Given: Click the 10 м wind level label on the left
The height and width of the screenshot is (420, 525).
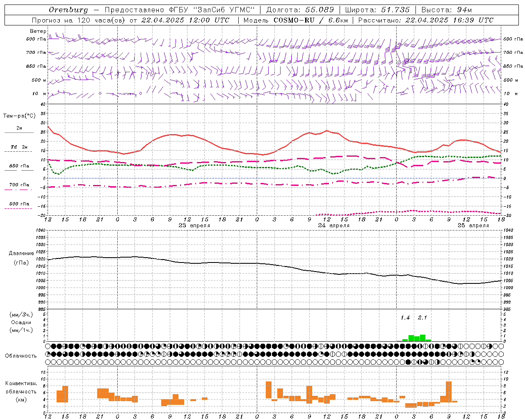Looking at the screenshot, I should click(x=40, y=94).
